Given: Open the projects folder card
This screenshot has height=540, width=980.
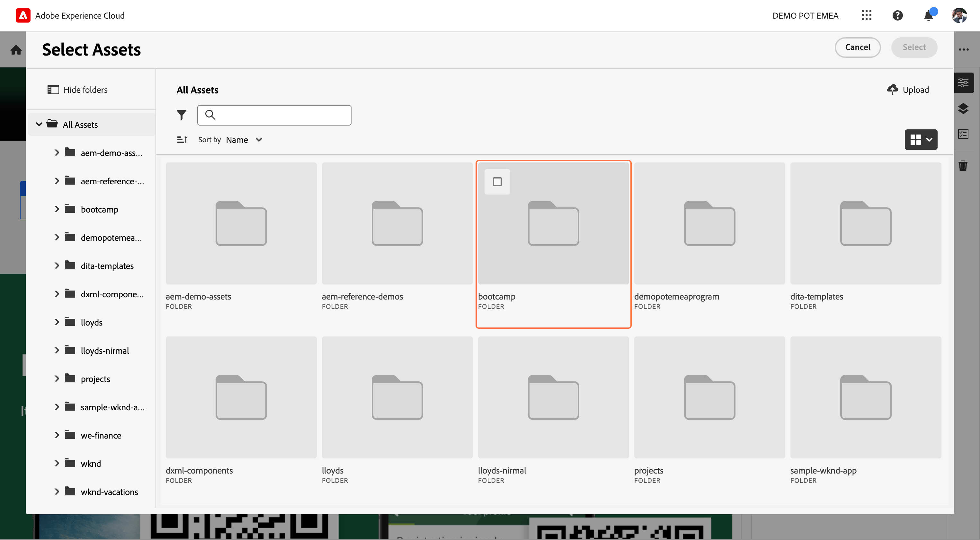Looking at the screenshot, I should [x=709, y=397].
